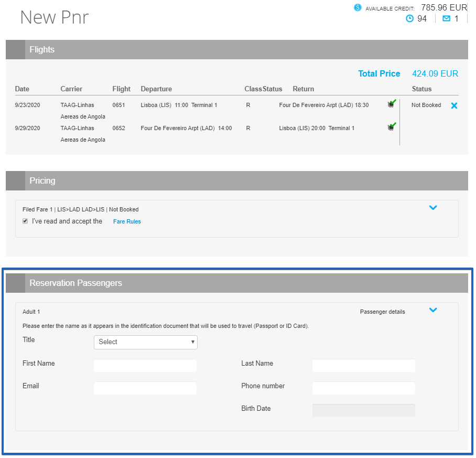Focus the Last Name input field
The height and width of the screenshot is (458, 476).
363,366
